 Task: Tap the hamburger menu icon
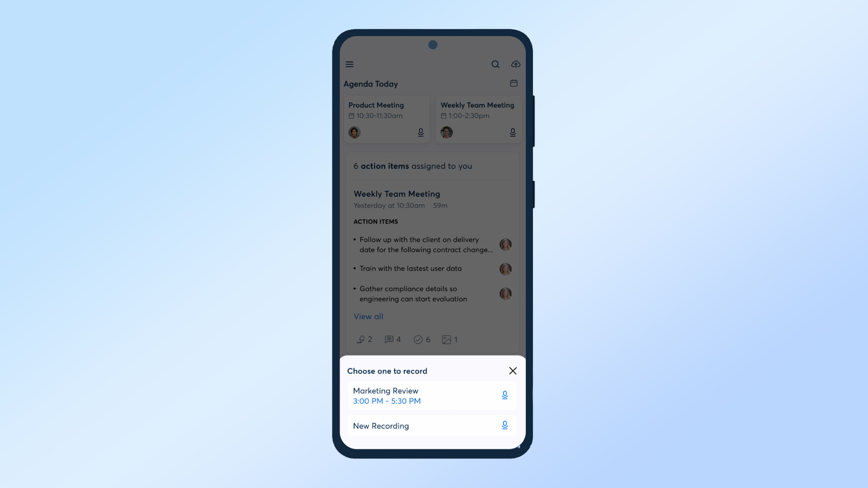[349, 64]
